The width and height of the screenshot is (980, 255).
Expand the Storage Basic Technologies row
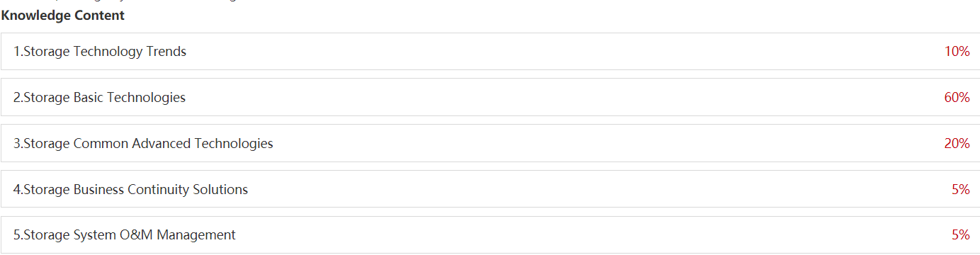490,97
